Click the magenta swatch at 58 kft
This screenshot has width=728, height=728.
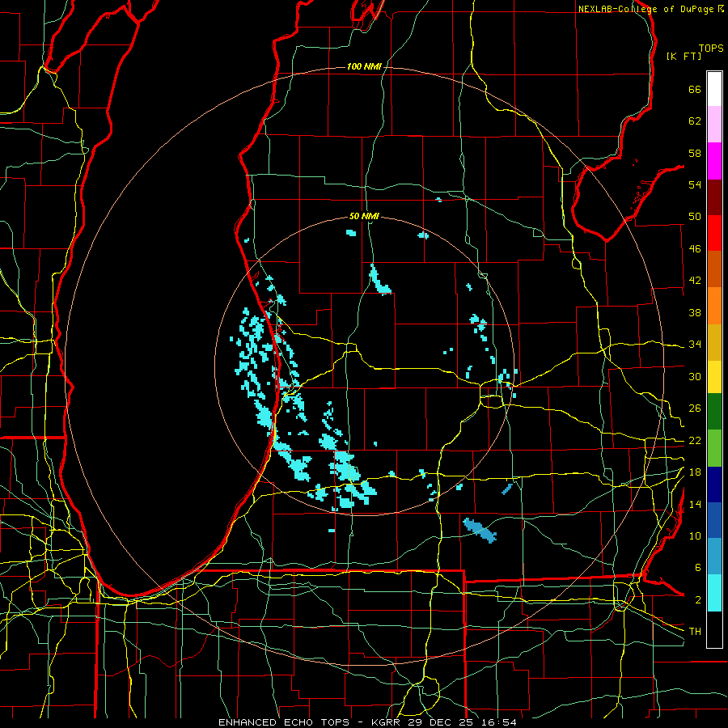click(x=714, y=161)
